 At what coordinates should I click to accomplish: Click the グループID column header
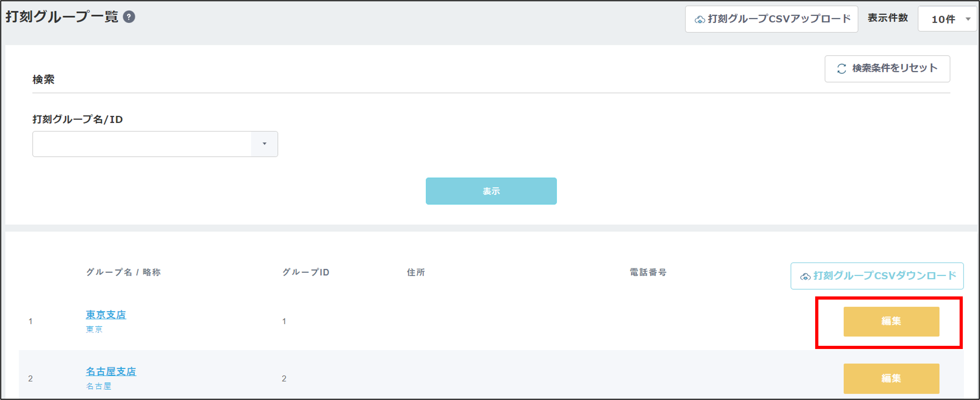pyautogui.click(x=305, y=272)
